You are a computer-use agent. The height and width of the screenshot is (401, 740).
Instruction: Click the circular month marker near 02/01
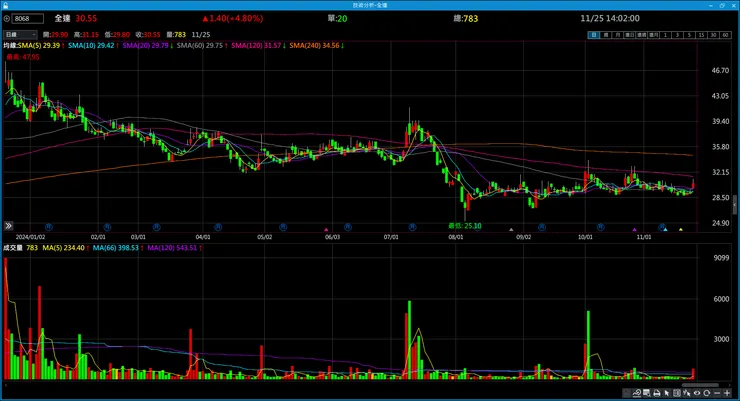coord(107,227)
